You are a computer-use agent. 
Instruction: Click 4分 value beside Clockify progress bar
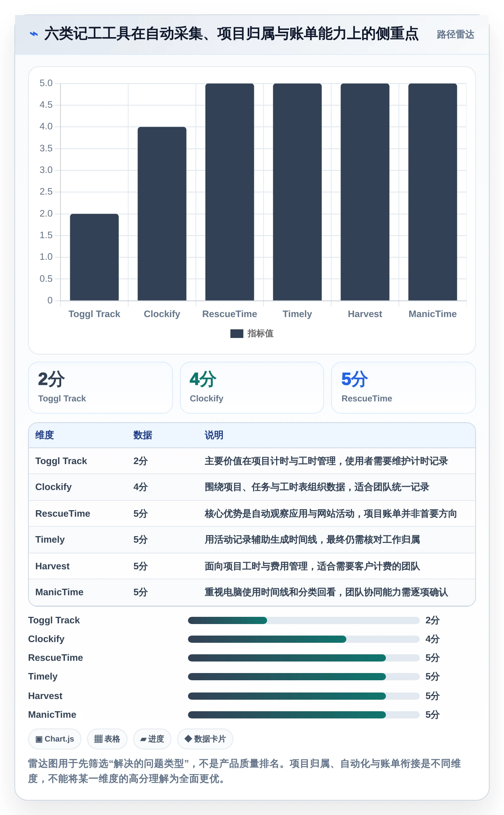[433, 639]
